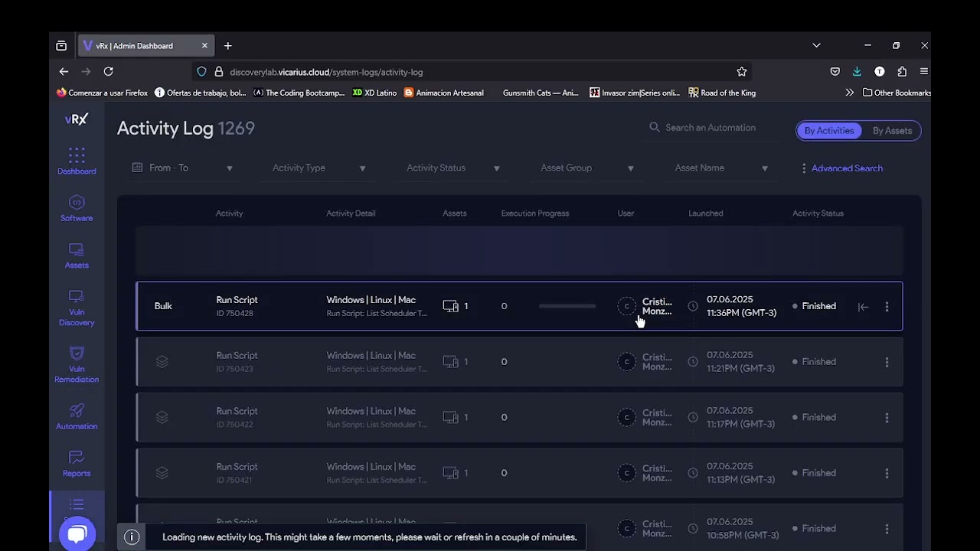The width and height of the screenshot is (980, 551).
Task: Click the info icon in loading notification
Action: click(x=132, y=537)
